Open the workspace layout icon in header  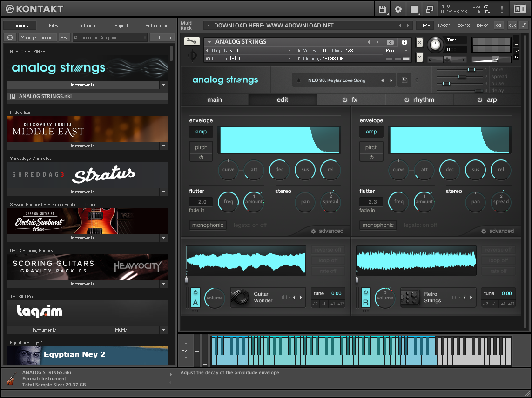point(414,9)
